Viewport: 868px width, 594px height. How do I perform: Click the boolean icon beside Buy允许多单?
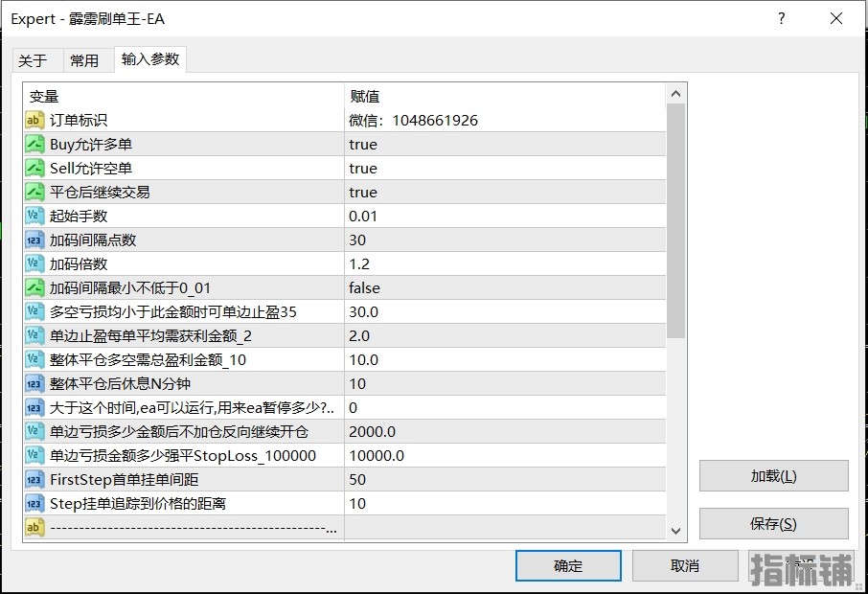click(x=34, y=144)
